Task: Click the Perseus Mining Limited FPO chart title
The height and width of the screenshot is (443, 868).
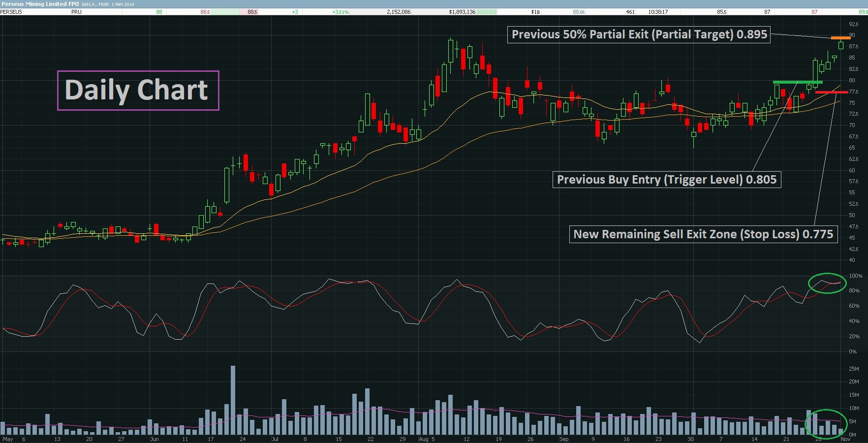Action: pos(40,4)
